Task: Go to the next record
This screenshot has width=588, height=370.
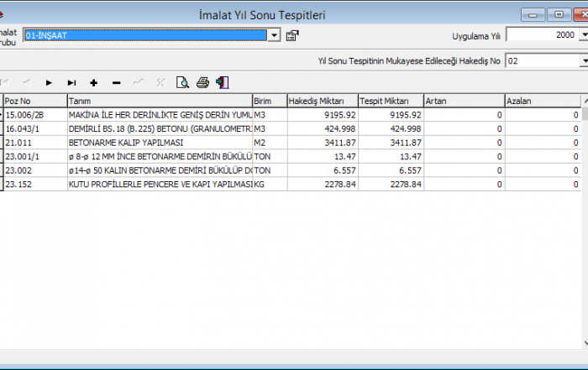Action: pos(49,82)
